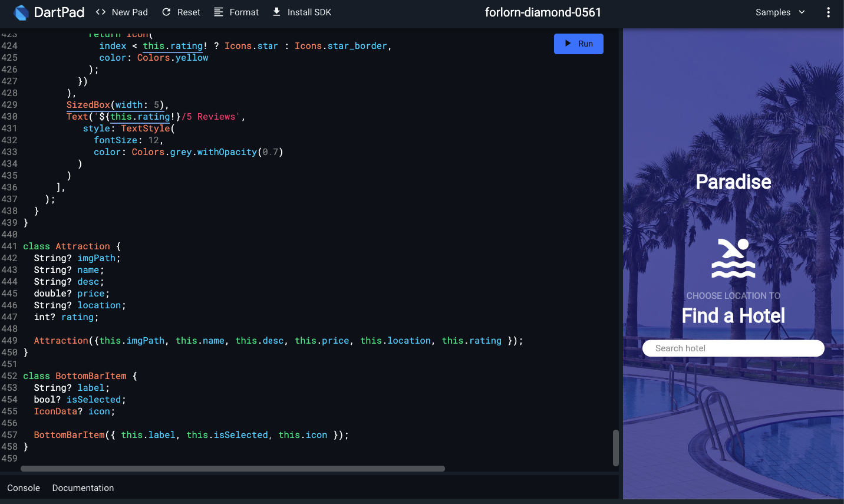Click line number 441 in gutter

(x=9, y=246)
